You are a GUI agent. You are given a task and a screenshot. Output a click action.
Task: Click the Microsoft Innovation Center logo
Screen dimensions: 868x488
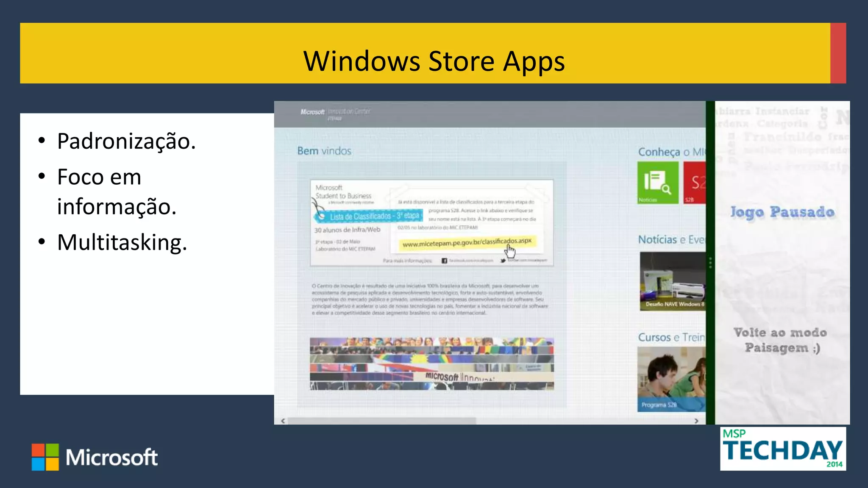(335, 114)
